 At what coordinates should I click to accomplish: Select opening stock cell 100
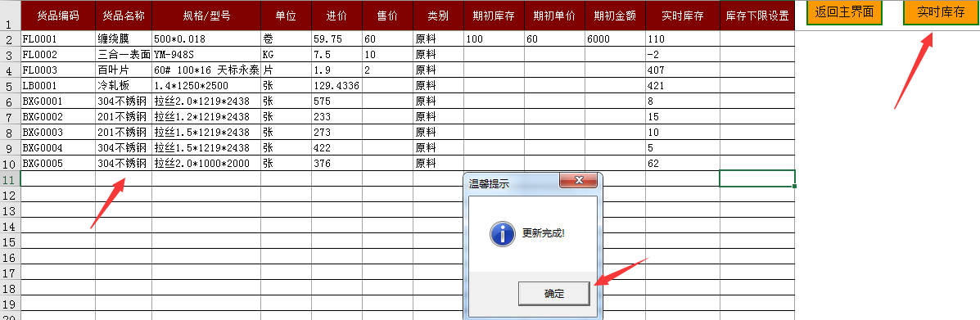pos(494,38)
